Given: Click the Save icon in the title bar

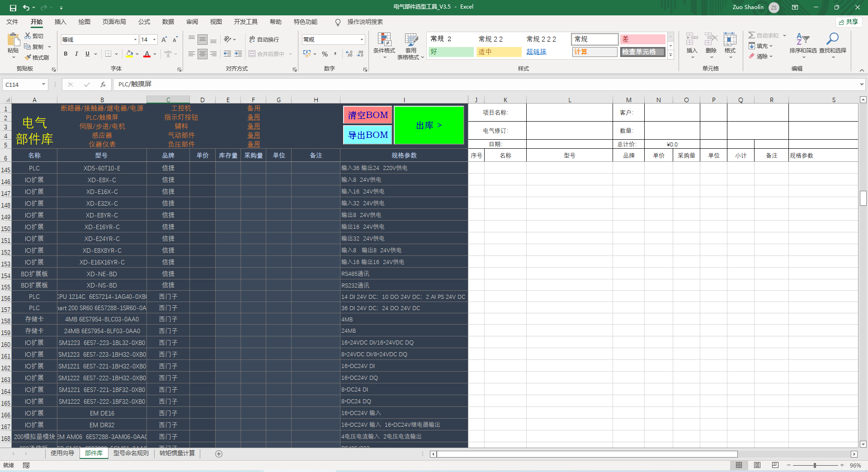Looking at the screenshot, I should point(13,7).
